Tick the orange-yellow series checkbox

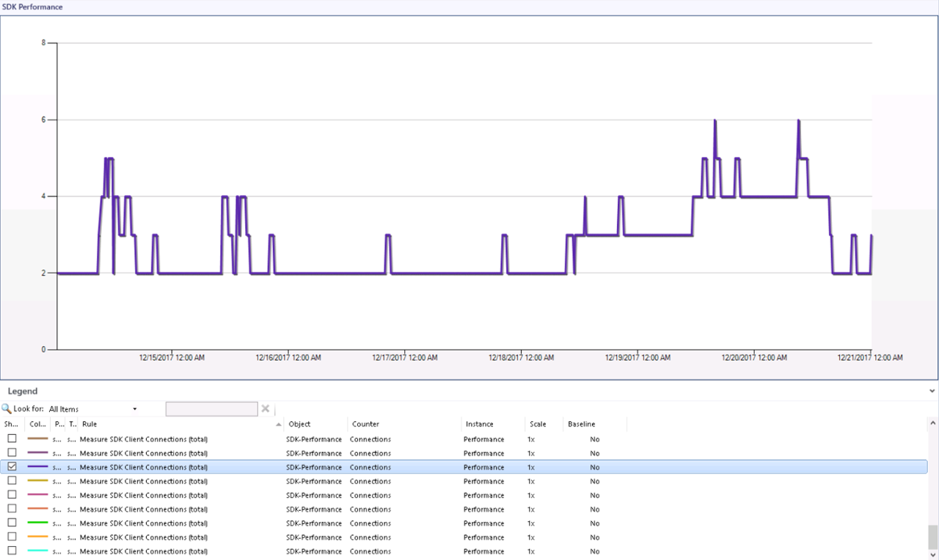click(x=12, y=537)
